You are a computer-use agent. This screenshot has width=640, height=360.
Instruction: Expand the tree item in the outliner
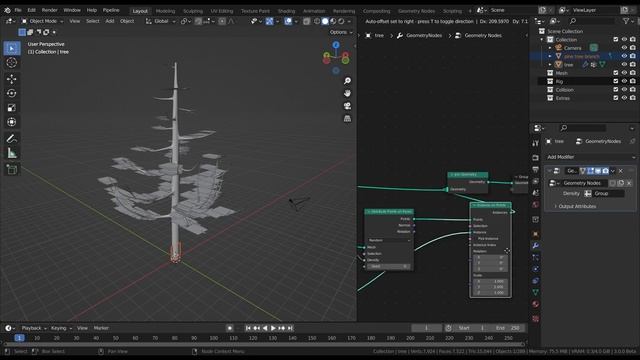pyautogui.click(x=550, y=64)
